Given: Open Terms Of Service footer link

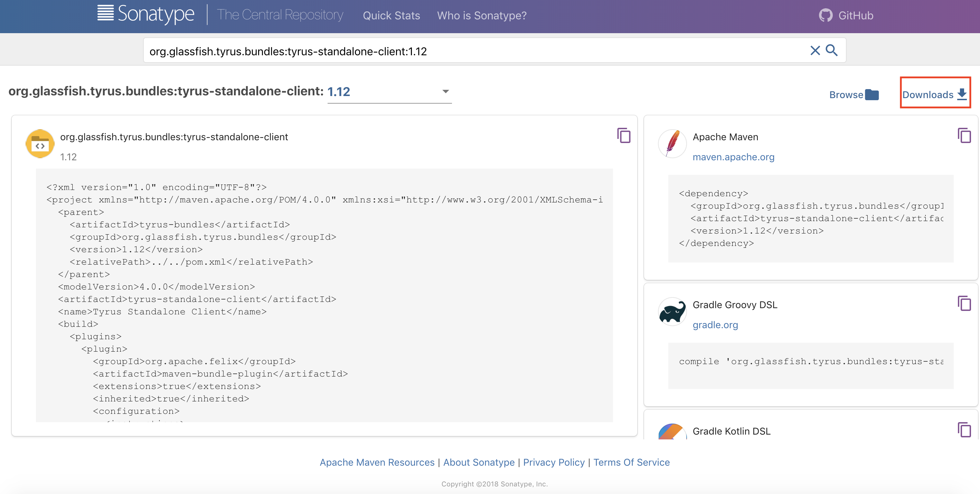Looking at the screenshot, I should tap(632, 462).
